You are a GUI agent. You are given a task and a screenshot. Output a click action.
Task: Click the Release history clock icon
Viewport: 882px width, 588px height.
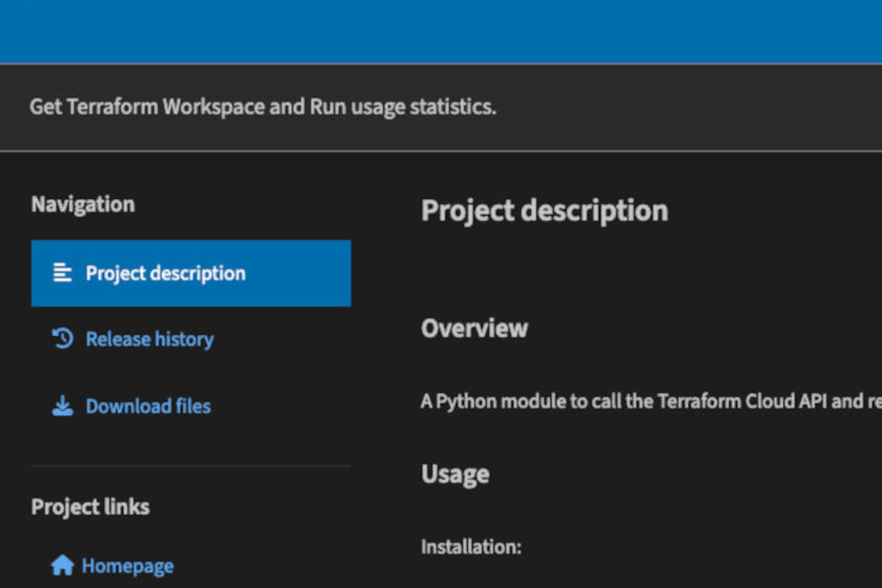[62, 339]
